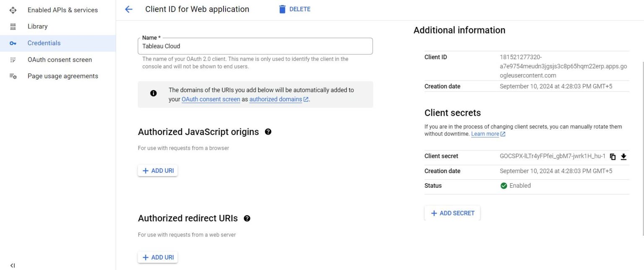Collapse the left navigation panel
Image resolution: width=644 pixels, height=270 pixels.
[12, 265]
